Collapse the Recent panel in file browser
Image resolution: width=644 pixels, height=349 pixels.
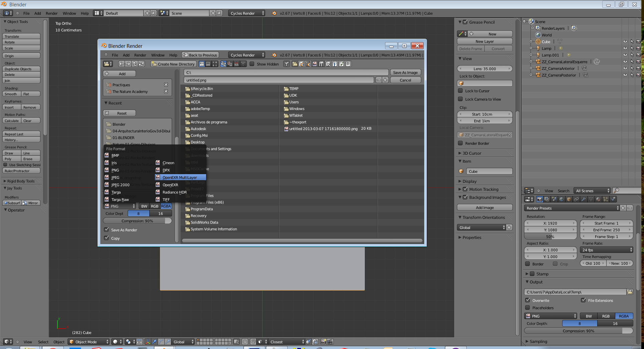pos(115,103)
